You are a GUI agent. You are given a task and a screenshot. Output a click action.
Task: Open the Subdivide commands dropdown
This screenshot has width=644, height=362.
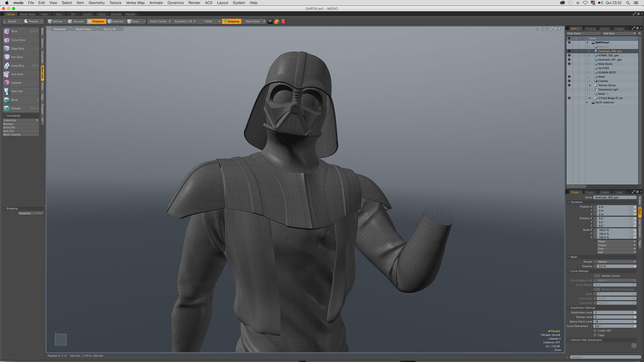(21, 120)
